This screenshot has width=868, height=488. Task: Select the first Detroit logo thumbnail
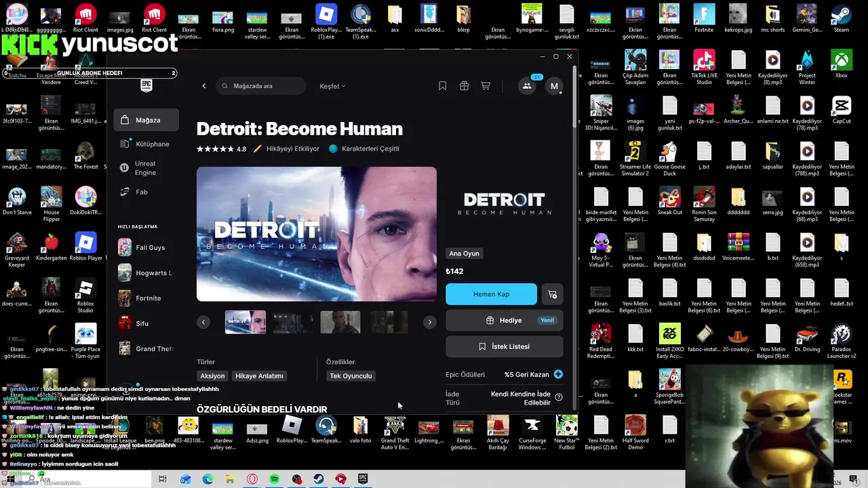[x=245, y=322]
